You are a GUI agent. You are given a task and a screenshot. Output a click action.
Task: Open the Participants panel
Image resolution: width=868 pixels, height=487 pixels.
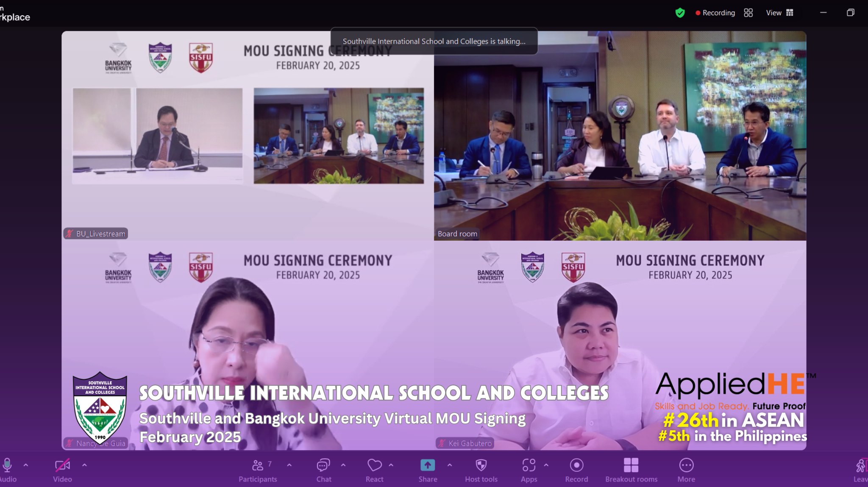coord(258,470)
